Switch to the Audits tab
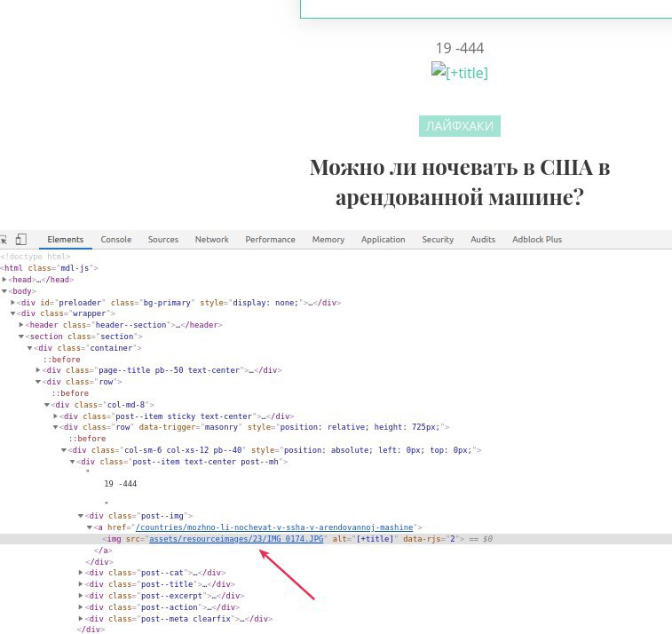Image resolution: width=672 pixels, height=634 pixels. 483,239
